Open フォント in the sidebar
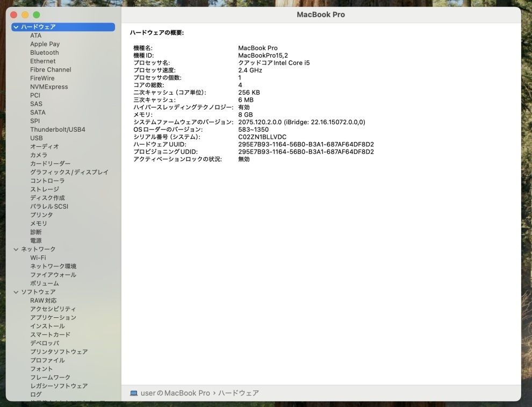 coord(41,369)
